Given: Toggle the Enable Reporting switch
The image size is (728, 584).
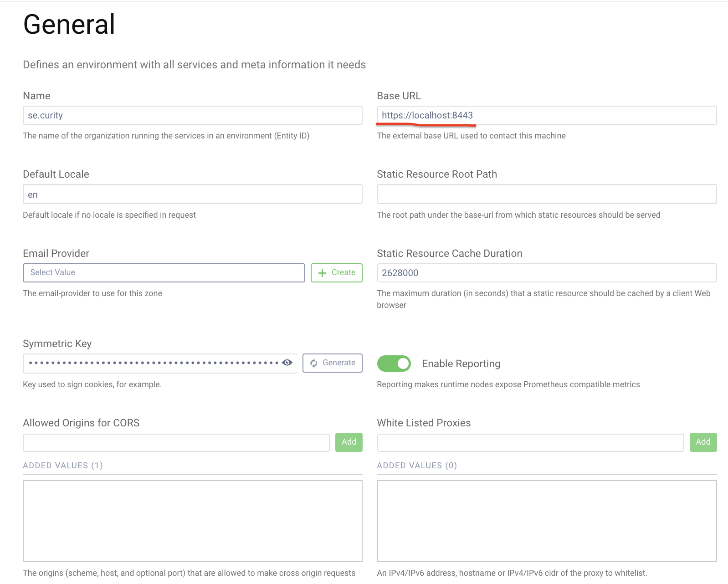Looking at the screenshot, I should click(394, 364).
